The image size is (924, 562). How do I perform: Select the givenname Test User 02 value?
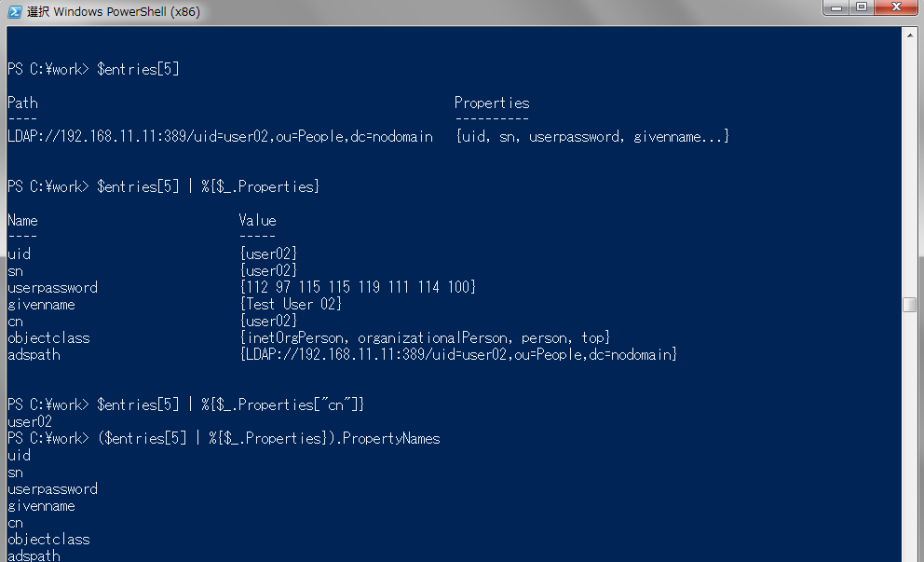coord(292,304)
